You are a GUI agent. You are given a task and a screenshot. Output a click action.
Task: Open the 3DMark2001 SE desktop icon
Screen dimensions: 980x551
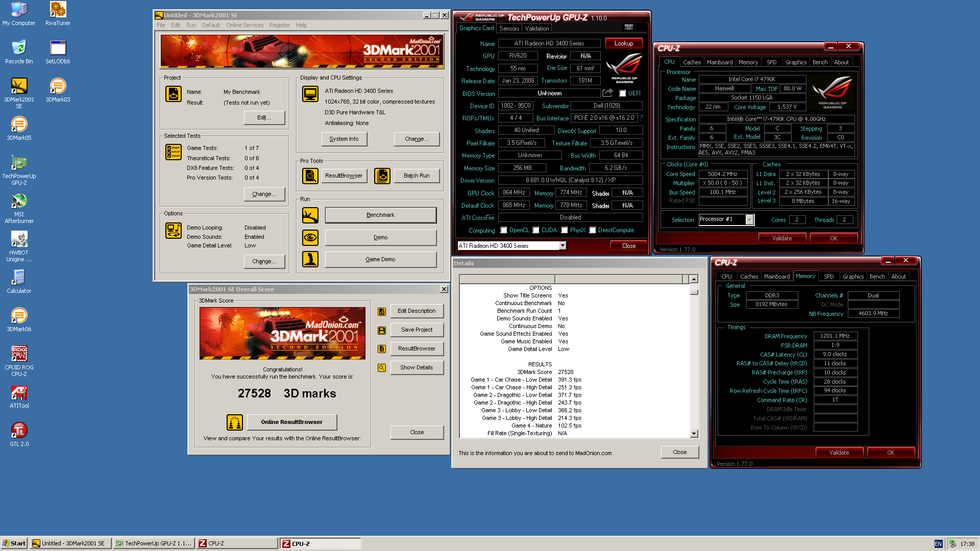point(19,93)
